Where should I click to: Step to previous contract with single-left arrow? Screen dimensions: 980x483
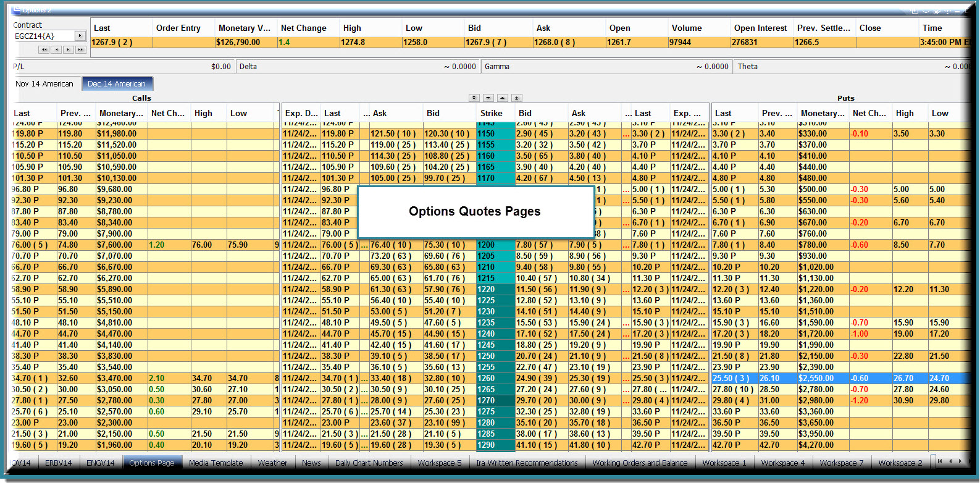[x=56, y=49]
